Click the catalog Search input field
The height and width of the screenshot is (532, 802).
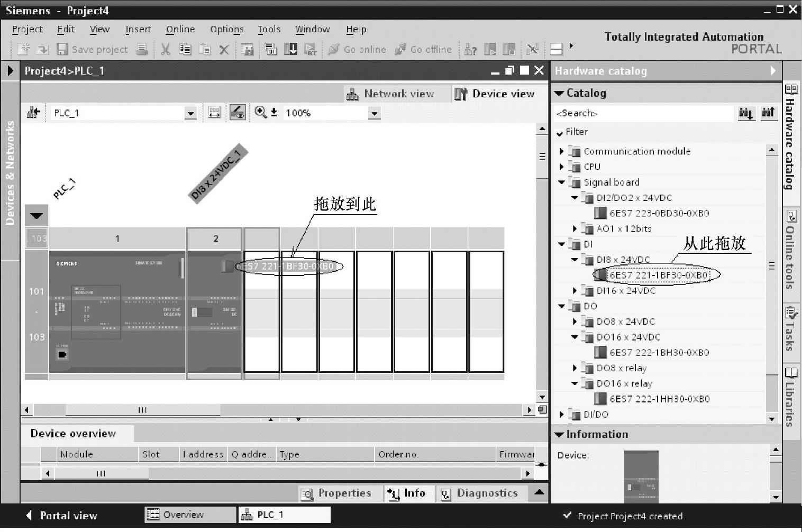click(644, 113)
